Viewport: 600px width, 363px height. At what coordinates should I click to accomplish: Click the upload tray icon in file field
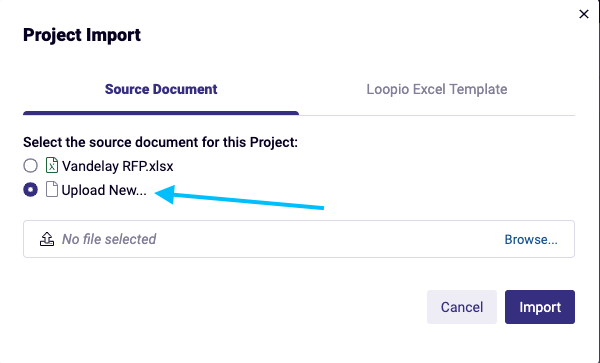(x=47, y=239)
